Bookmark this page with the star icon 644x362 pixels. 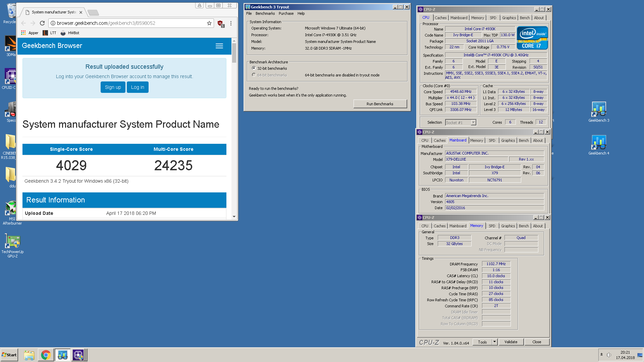[x=209, y=23]
